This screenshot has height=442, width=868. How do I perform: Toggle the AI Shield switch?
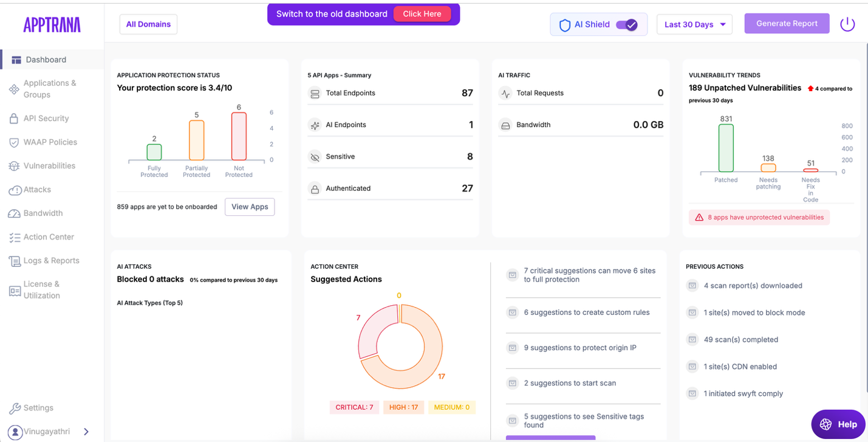626,25
